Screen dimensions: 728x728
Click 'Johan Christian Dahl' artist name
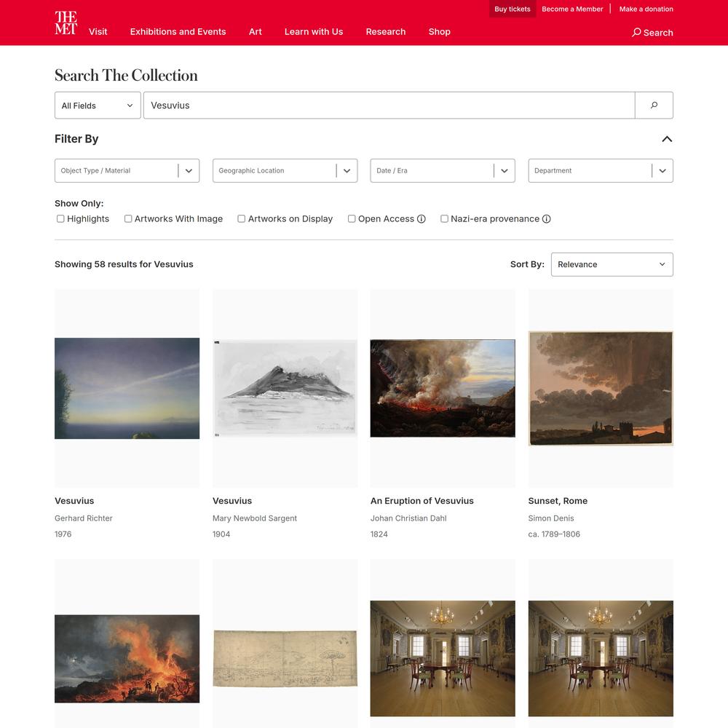[x=408, y=518]
